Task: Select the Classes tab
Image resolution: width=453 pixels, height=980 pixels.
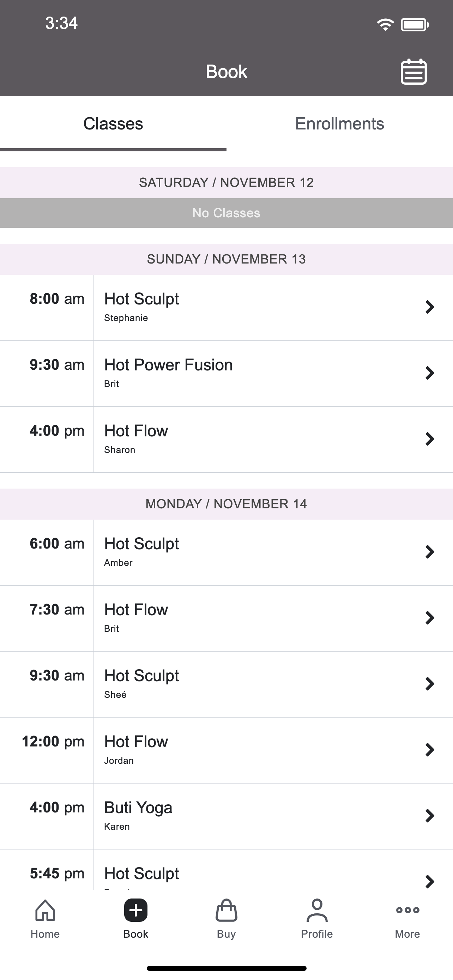Action: point(113,124)
